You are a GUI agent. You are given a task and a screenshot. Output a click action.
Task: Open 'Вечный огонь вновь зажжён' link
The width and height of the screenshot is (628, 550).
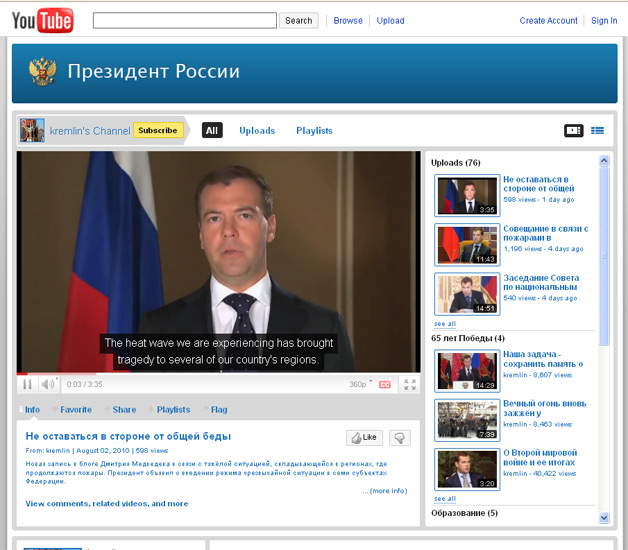[x=545, y=408]
